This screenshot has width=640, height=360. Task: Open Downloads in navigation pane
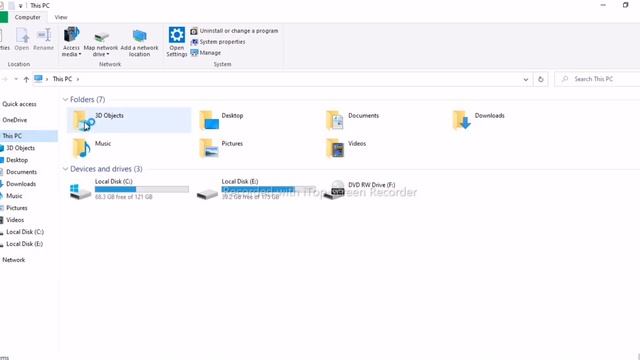[21, 184]
